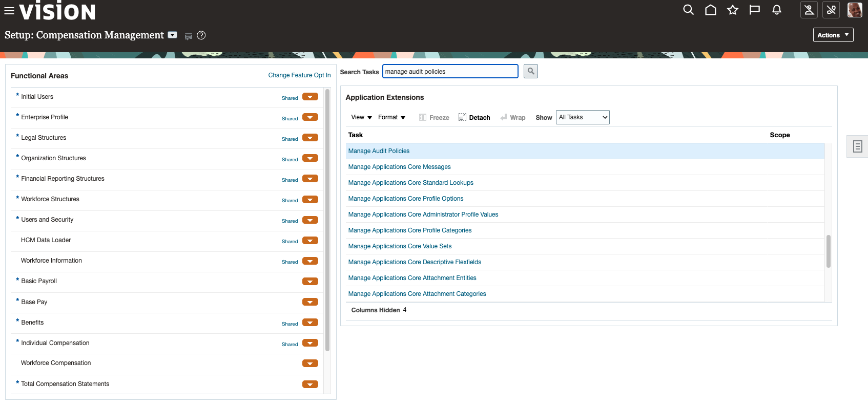Select the HCM Data Loader functional area
The width and height of the screenshot is (868, 407).
[x=46, y=240]
